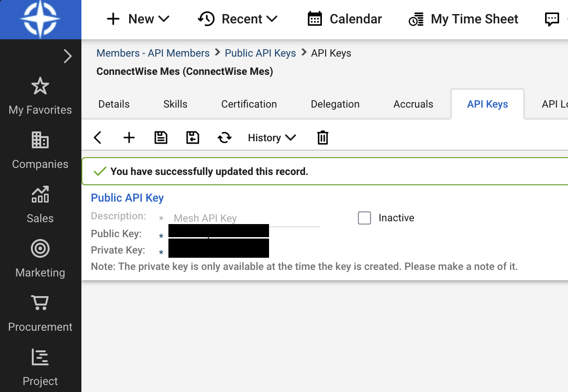Switch to the Skills tab
The height and width of the screenshot is (392, 568).
coord(175,104)
